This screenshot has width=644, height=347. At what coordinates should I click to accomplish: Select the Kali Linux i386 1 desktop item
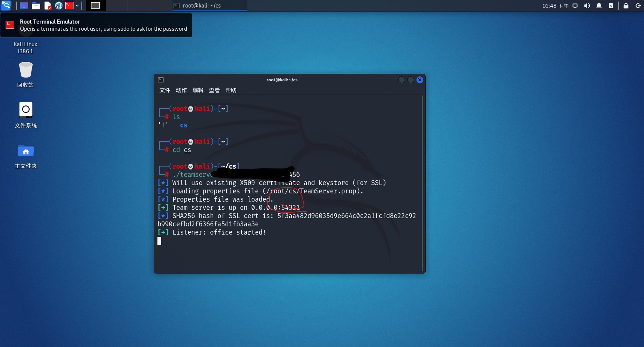pyautogui.click(x=25, y=47)
